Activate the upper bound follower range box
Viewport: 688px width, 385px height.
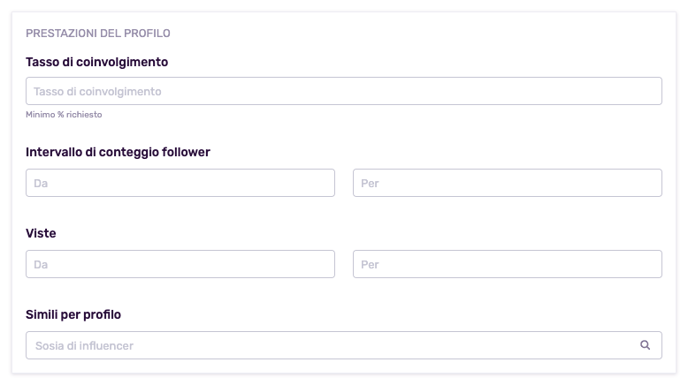click(507, 183)
